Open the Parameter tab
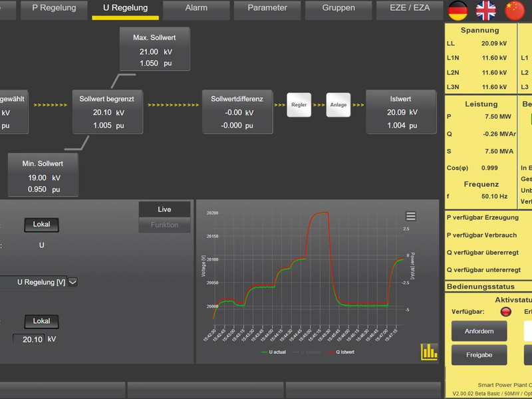Image resolution: width=532 pixels, height=399 pixels. point(267,9)
